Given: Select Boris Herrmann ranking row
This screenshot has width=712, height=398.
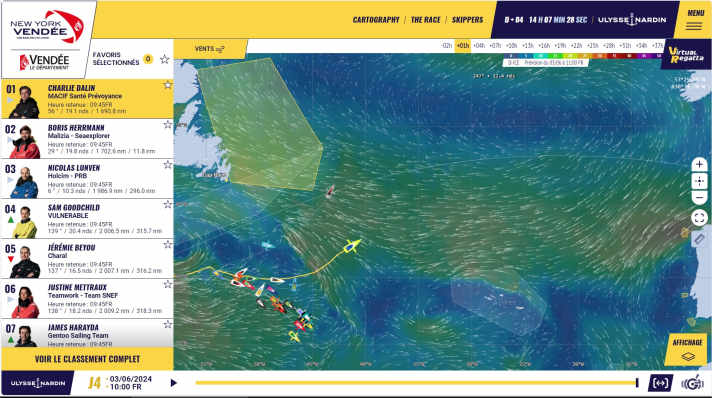Looking at the screenshot, I should pyautogui.click(x=87, y=139).
